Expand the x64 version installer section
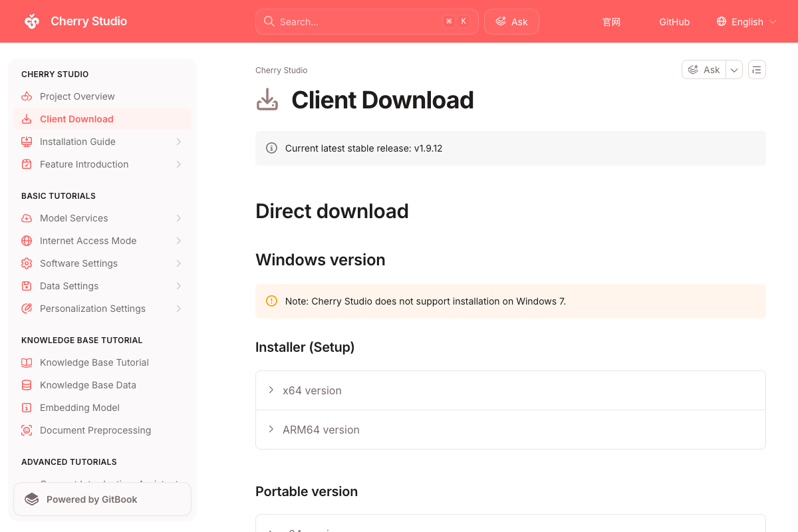The height and width of the screenshot is (532, 798). pos(511,390)
